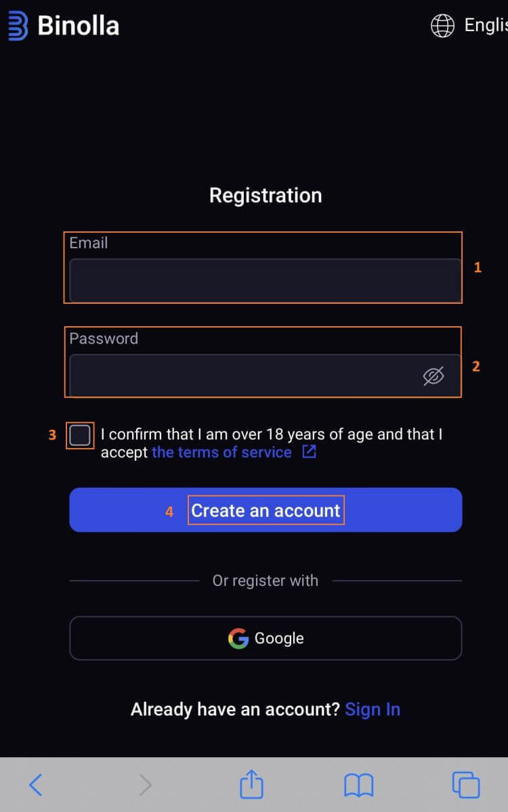Switch to Sign In

372,709
